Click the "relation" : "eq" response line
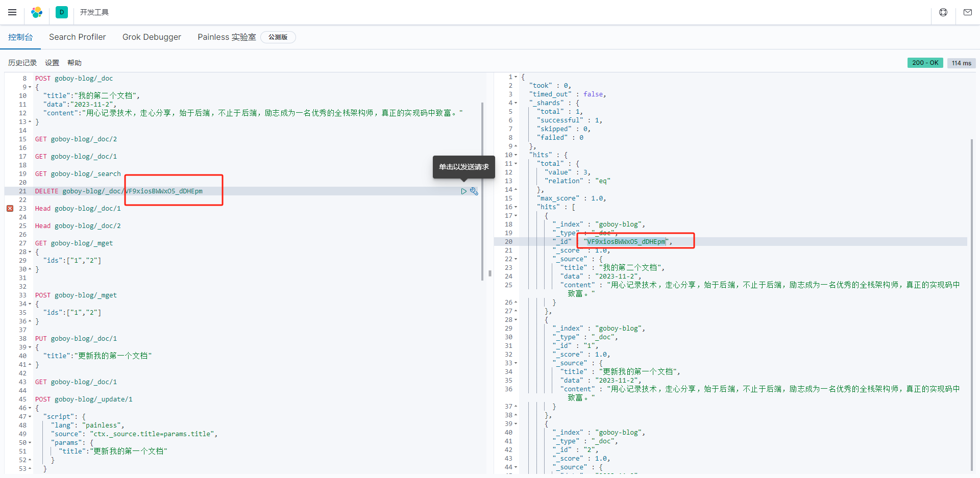Image resolution: width=980 pixels, height=478 pixels. [x=577, y=181]
